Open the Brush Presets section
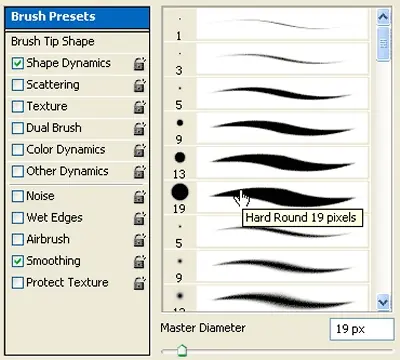The width and height of the screenshot is (400, 360). (x=77, y=17)
